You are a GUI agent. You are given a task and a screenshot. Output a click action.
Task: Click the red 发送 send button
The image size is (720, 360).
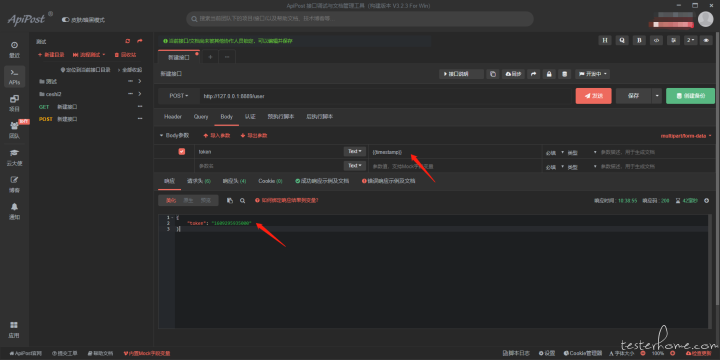click(593, 96)
